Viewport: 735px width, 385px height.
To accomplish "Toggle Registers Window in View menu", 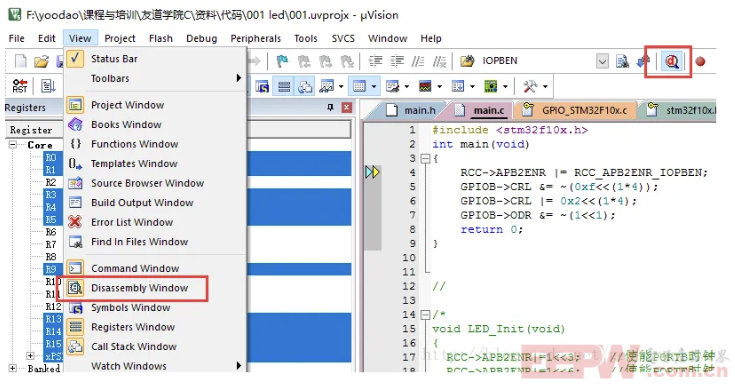I will (x=155, y=327).
